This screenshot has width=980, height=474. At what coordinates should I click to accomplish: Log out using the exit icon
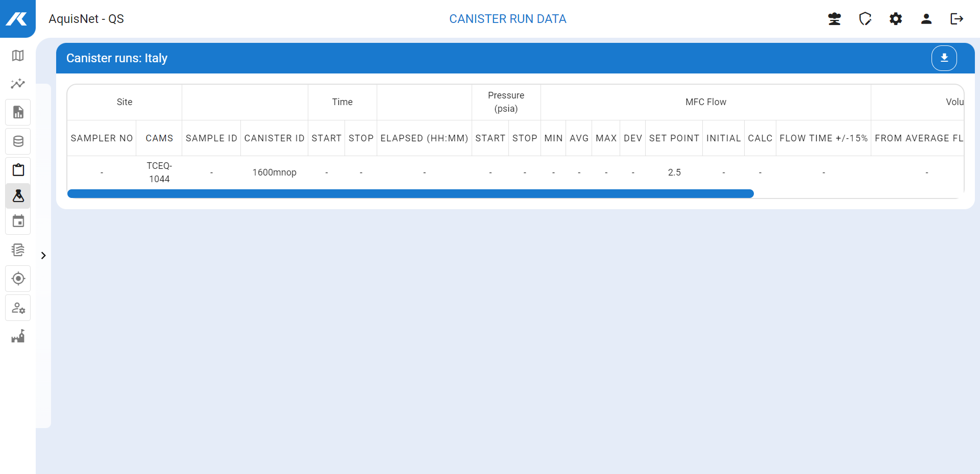tap(957, 19)
